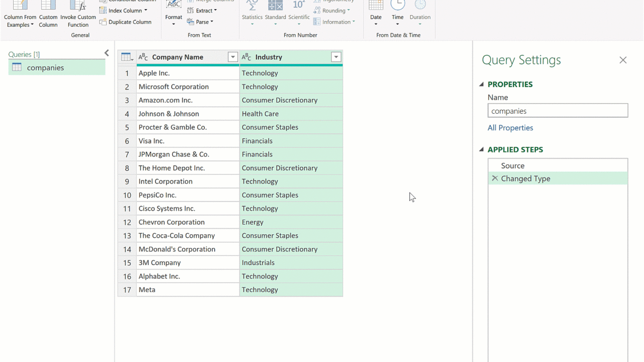The width and height of the screenshot is (644, 362).
Task: Open the Time transformations menu
Action: (x=397, y=18)
